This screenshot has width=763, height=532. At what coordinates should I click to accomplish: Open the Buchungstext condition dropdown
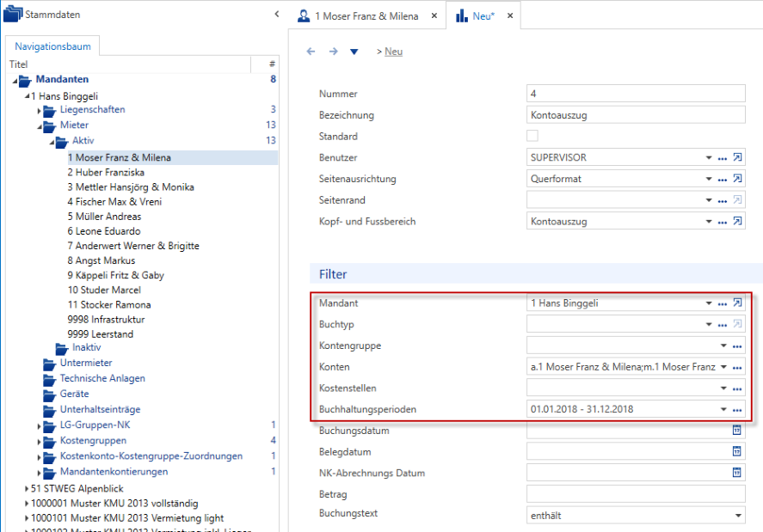(738, 516)
